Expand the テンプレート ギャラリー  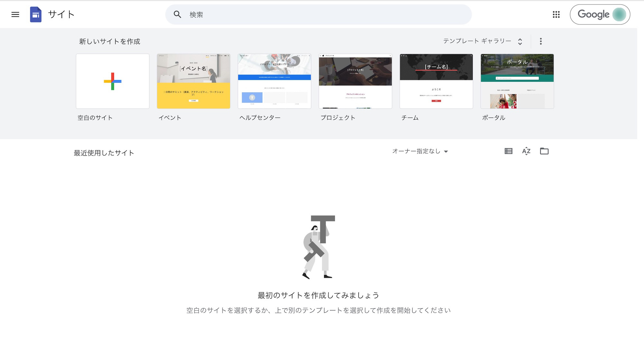tap(483, 41)
